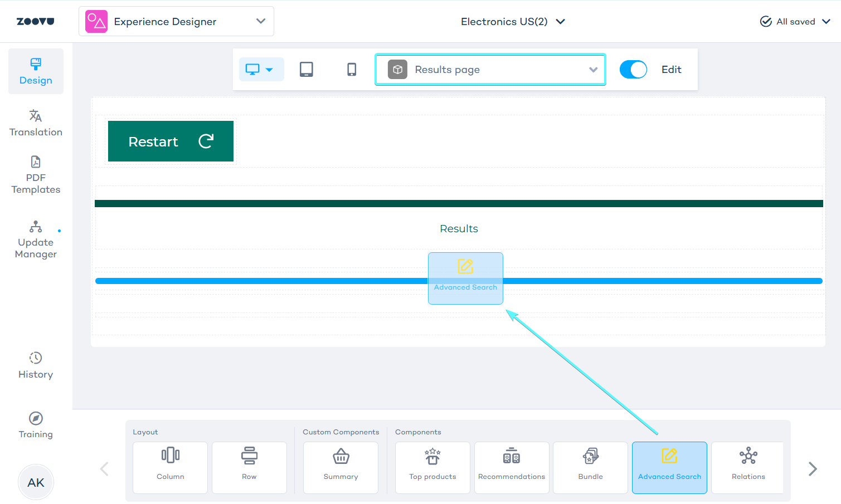Toggle the Edit mode switch
Viewport: 841px width, 504px height.
(x=633, y=70)
